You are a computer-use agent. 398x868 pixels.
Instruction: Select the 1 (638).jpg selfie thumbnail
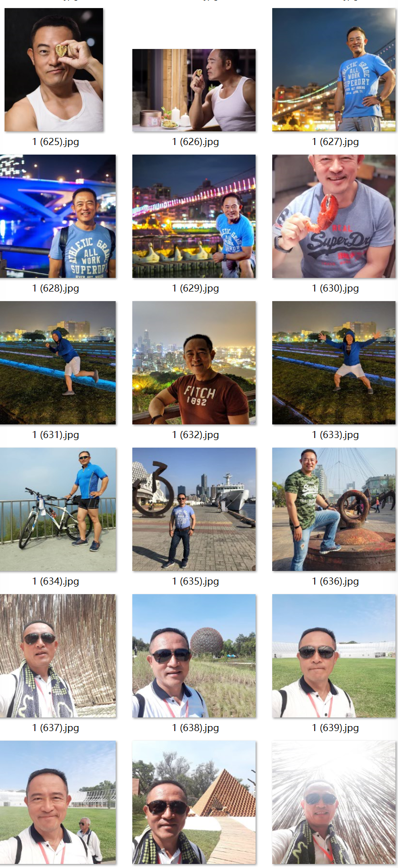tap(194, 656)
